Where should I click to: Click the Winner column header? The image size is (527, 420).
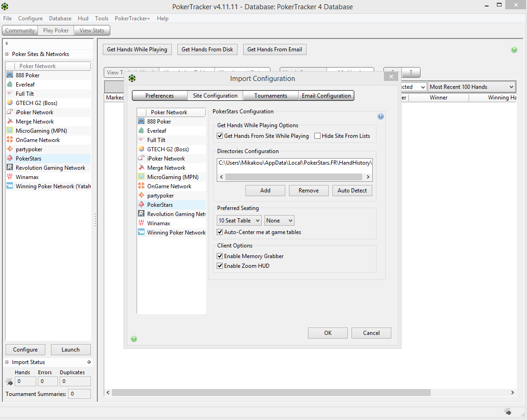[x=438, y=98]
